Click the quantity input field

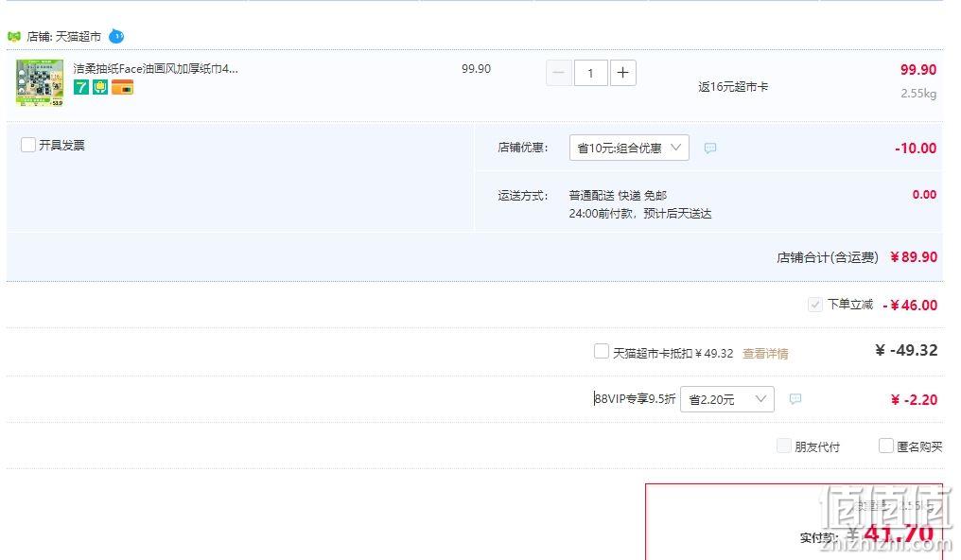[x=591, y=73]
